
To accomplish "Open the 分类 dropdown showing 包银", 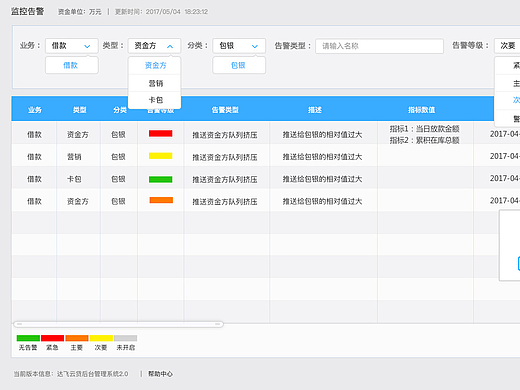I will (239, 46).
